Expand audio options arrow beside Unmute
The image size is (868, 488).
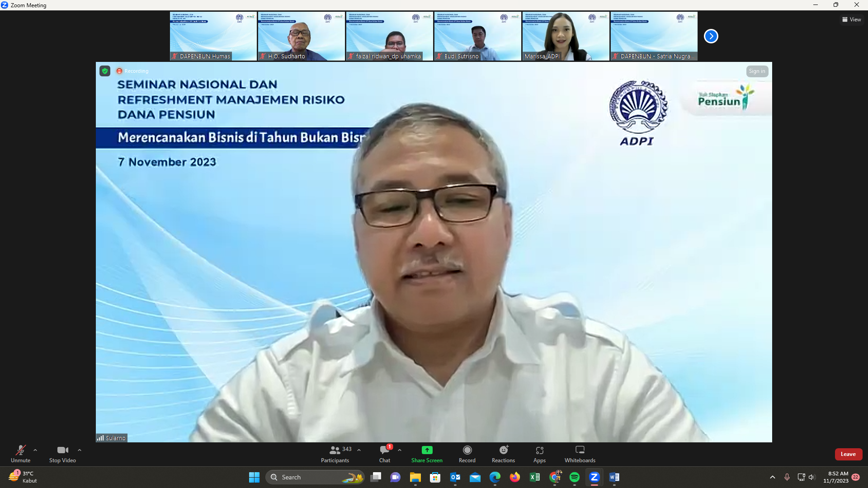(35, 450)
